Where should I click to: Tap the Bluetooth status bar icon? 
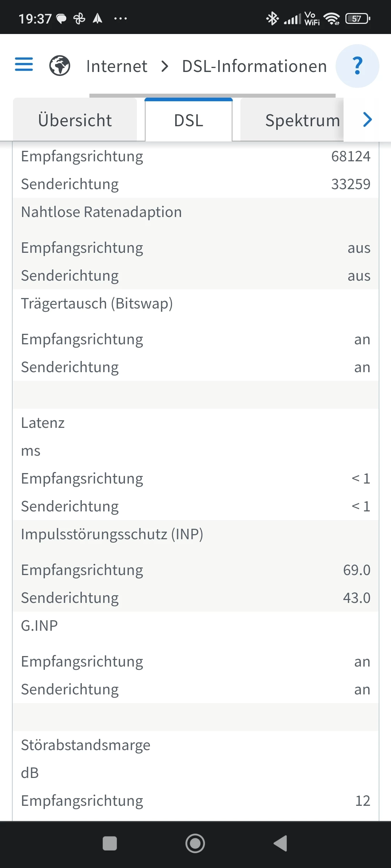pos(272,18)
